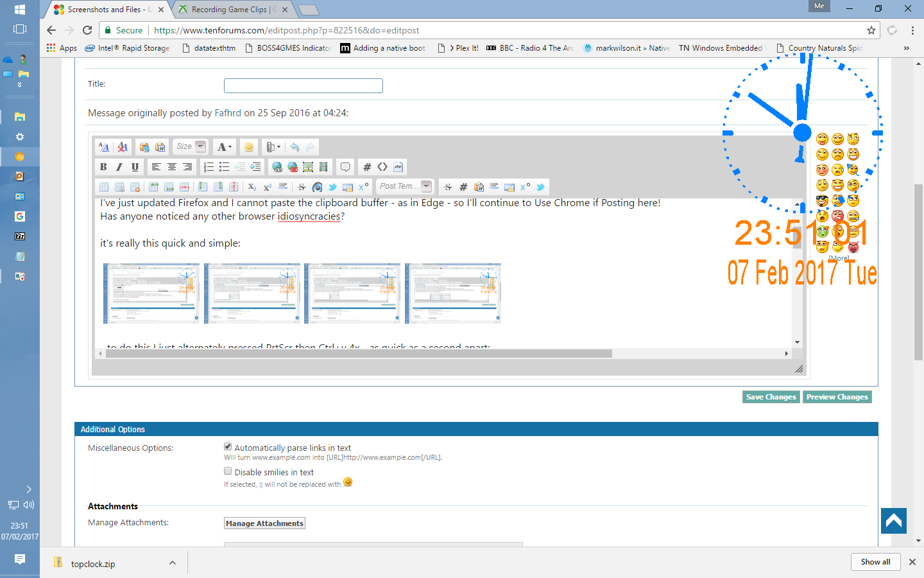
Task: Open Fafhrd user profile link
Action: coord(228,113)
